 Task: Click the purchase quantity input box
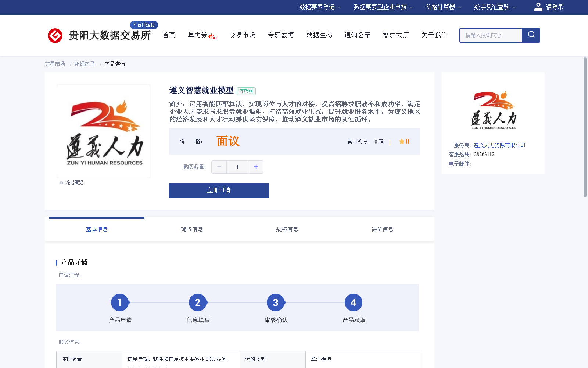click(x=237, y=167)
